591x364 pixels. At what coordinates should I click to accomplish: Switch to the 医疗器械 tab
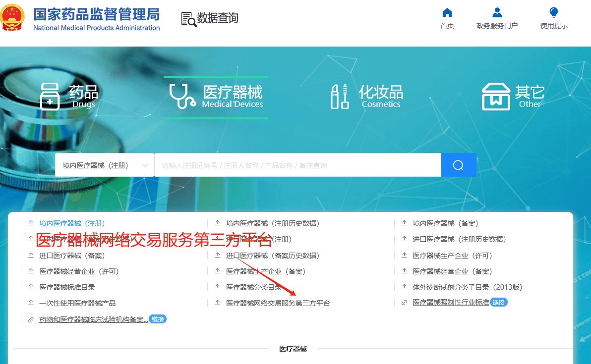coord(216,97)
